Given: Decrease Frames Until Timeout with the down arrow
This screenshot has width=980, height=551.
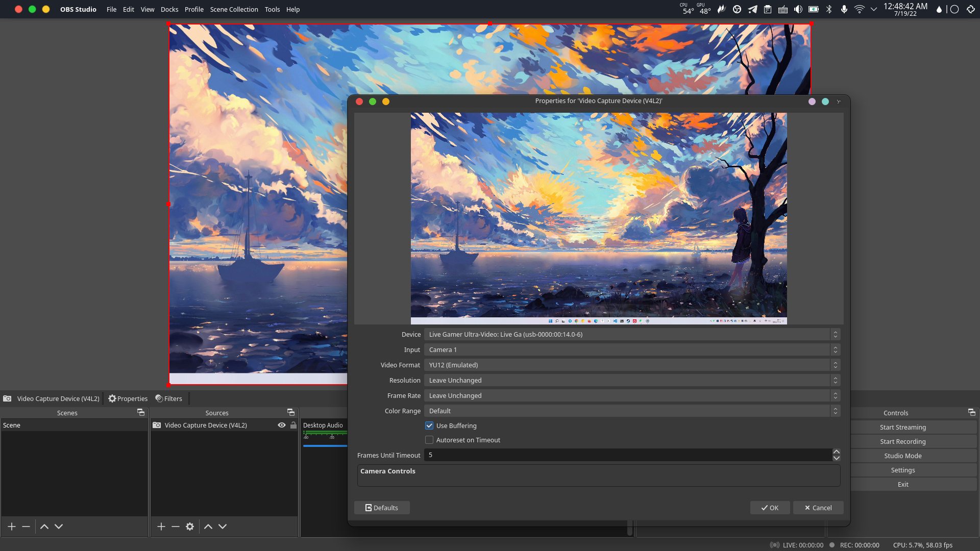Looking at the screenshot, I should [836, 458].
